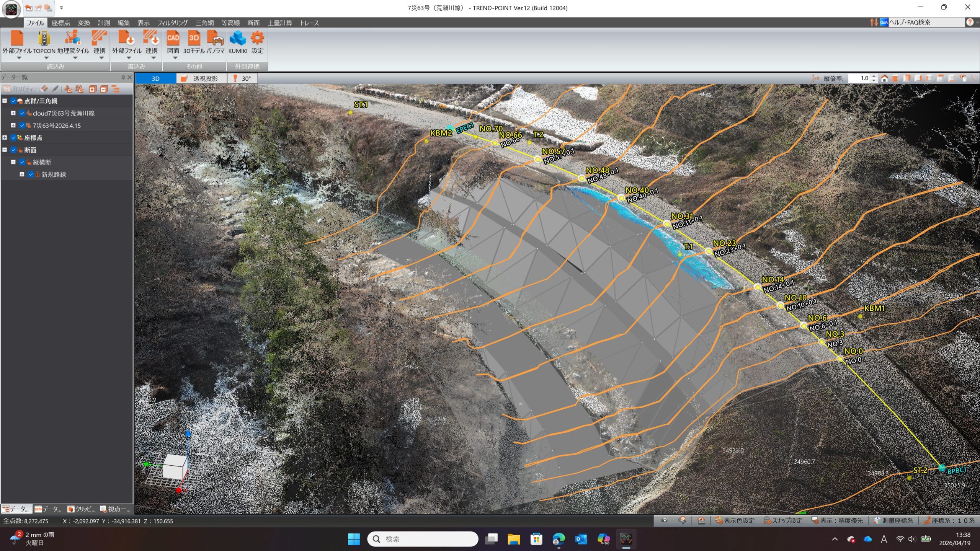Screen dimensions: 980x551
Task: Expand the 7災63号2026.4.15 tree node
Action: pos(13,126)
